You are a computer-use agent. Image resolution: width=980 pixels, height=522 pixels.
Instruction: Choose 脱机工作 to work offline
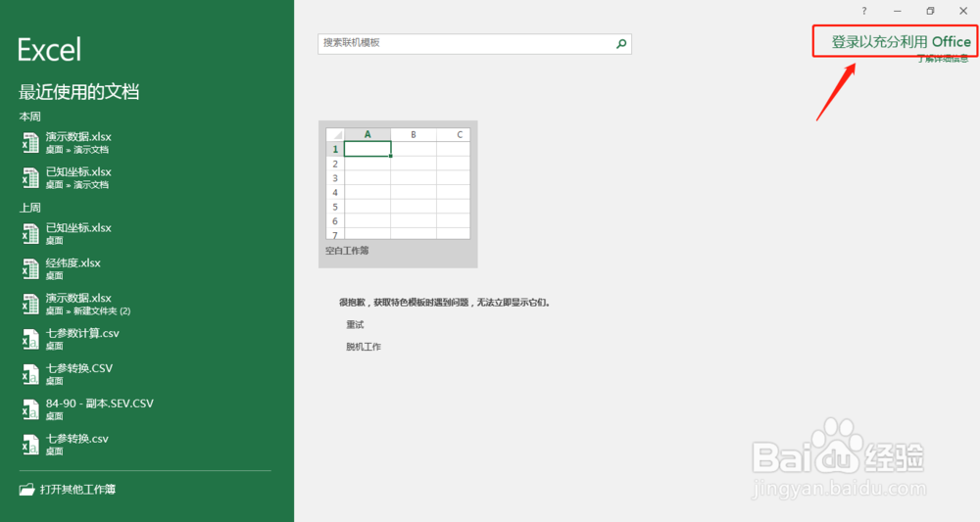(x=364, y=347)
